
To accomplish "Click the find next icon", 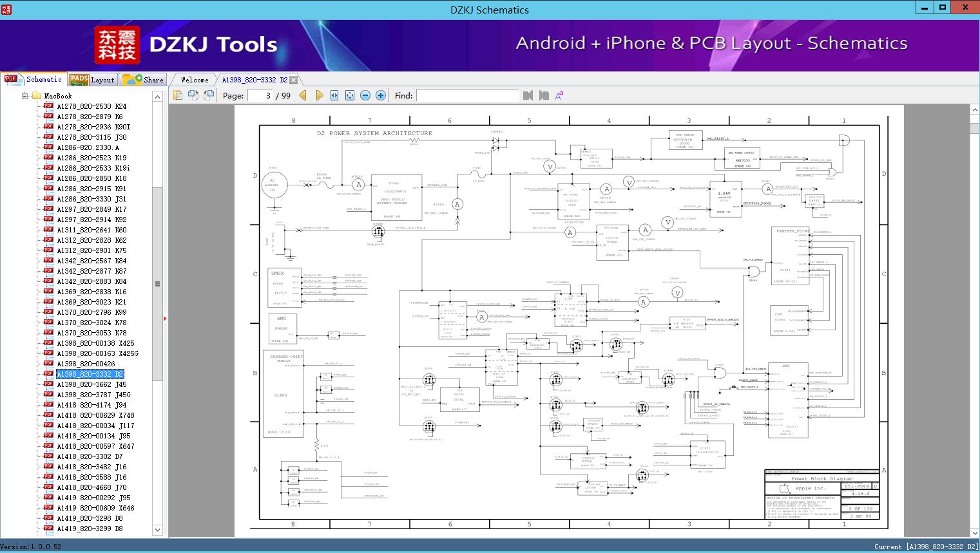I will 544,95.
